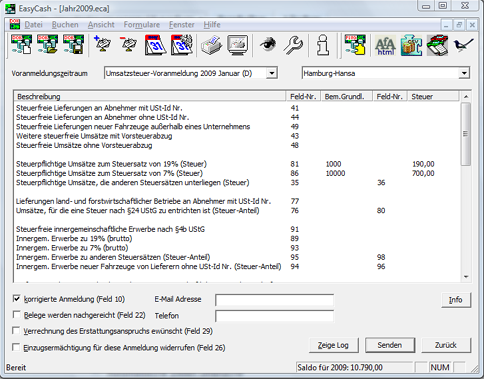Image resolution: width=484 pixels, height=379 pixels.
Task: Click the add income booking icon with plus
Action: [x=103, y=45]
